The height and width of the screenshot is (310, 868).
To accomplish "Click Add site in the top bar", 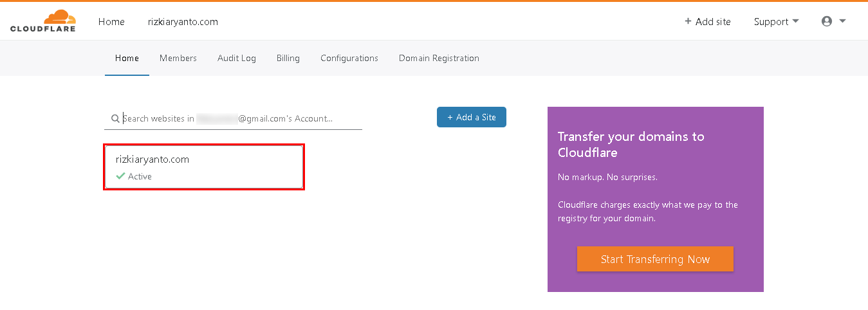I will point(708,21).
